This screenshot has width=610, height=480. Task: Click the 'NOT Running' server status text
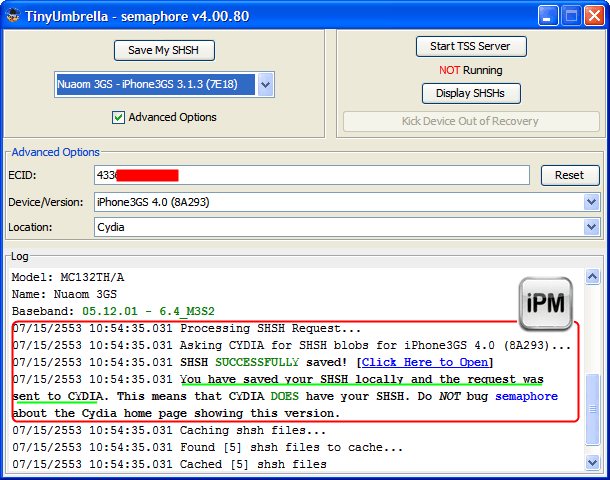click(471, 70)
